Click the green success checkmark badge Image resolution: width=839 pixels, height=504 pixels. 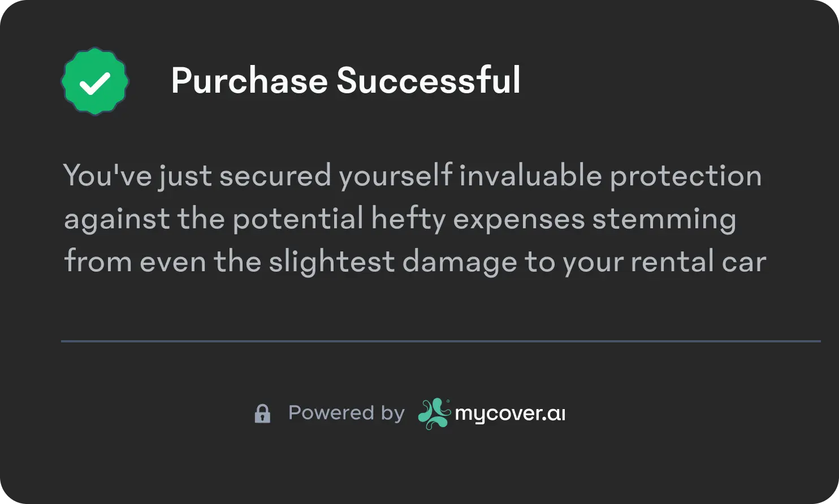point(95,81)
